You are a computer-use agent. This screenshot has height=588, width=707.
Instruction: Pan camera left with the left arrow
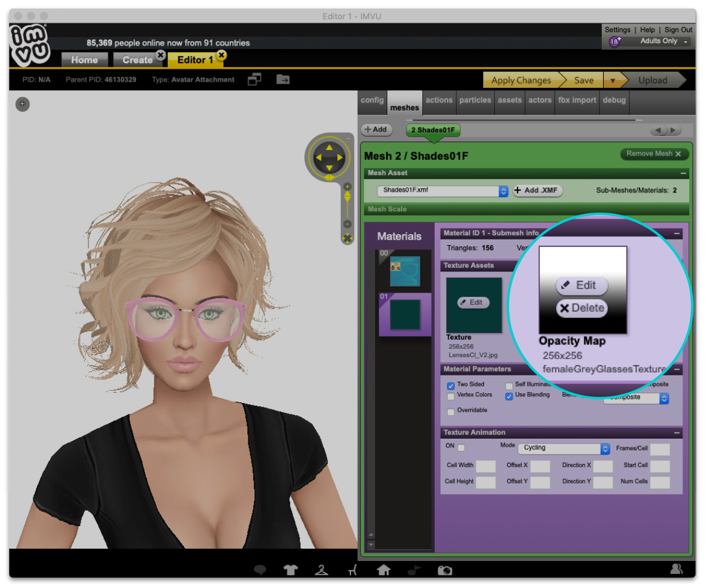(x=319, y=158)
